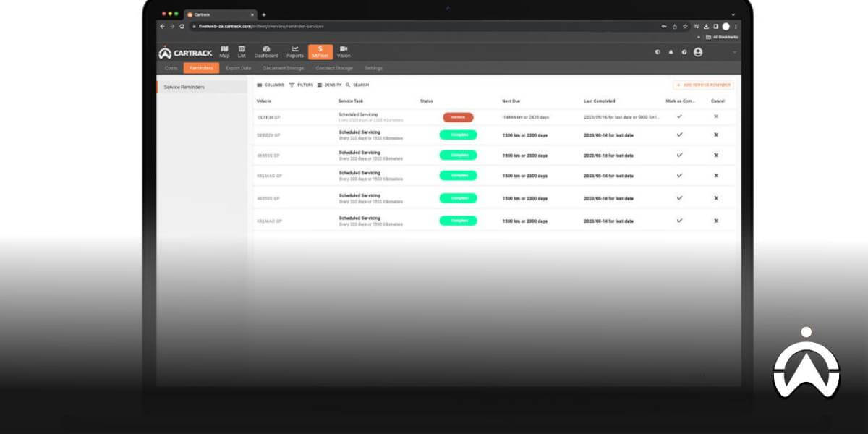The width and height of the screenshot is (868, 434).
Task: Reload the Cartrack page
Action: pyautogui.click(x=182, y=26)
